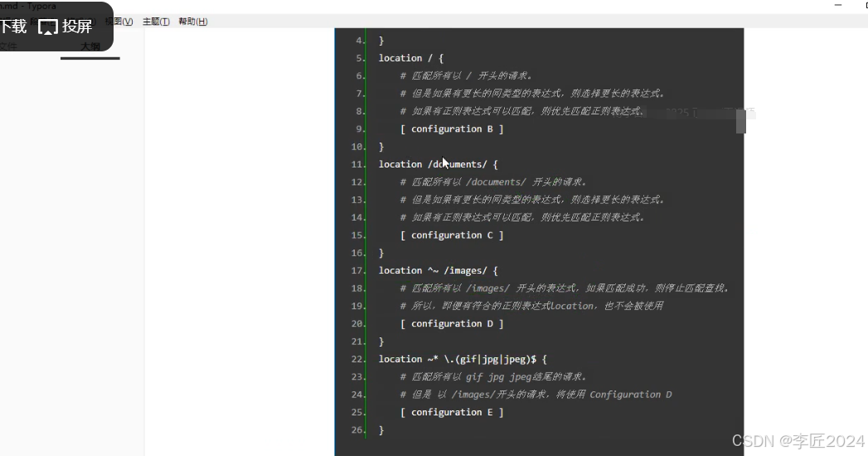Click the 投屏 screen cast icon
Viewport: 868px width, 456px height.
click(48, 27)
